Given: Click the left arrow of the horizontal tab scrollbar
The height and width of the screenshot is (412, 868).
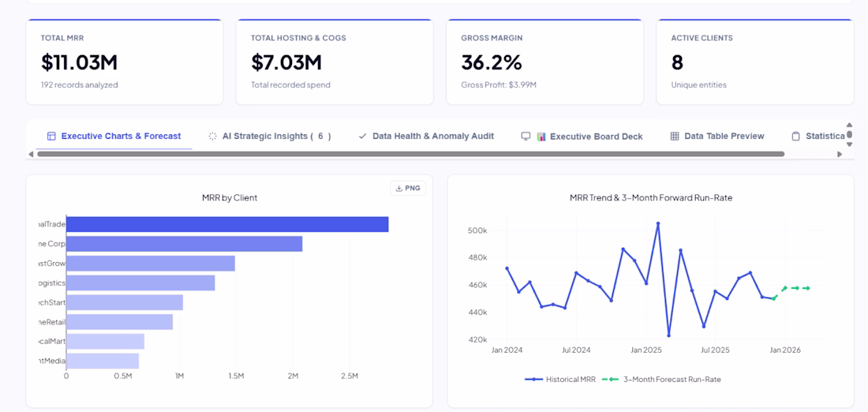Looking at the screenshot, I should pos(31,154).
